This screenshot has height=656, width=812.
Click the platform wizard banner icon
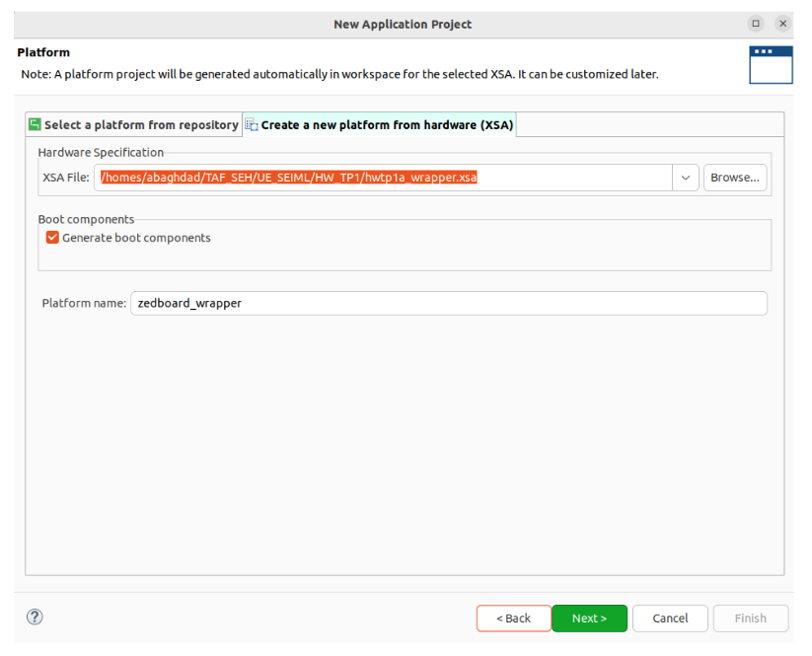pyautogui.click(x=770, y=65)
